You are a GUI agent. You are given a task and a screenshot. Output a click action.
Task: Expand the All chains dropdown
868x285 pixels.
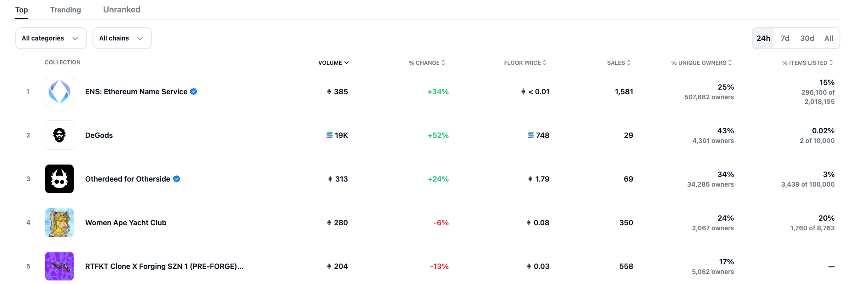[x=122, y=38]
